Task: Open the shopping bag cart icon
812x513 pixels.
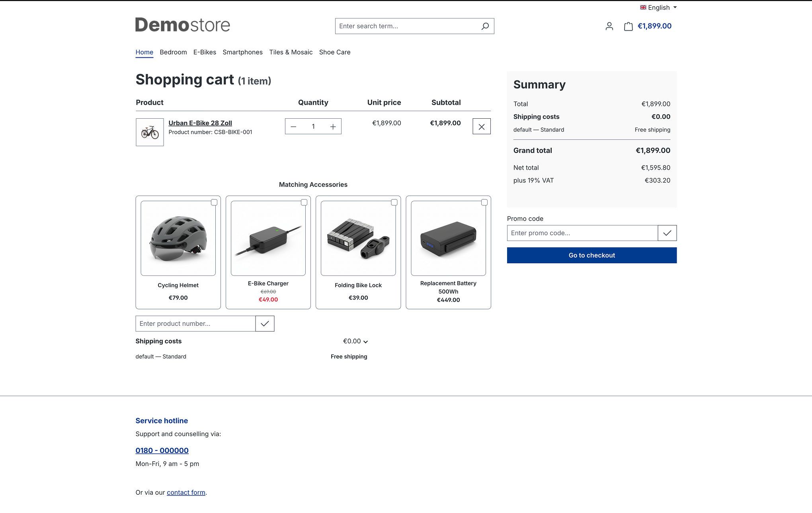Action: 628,26
